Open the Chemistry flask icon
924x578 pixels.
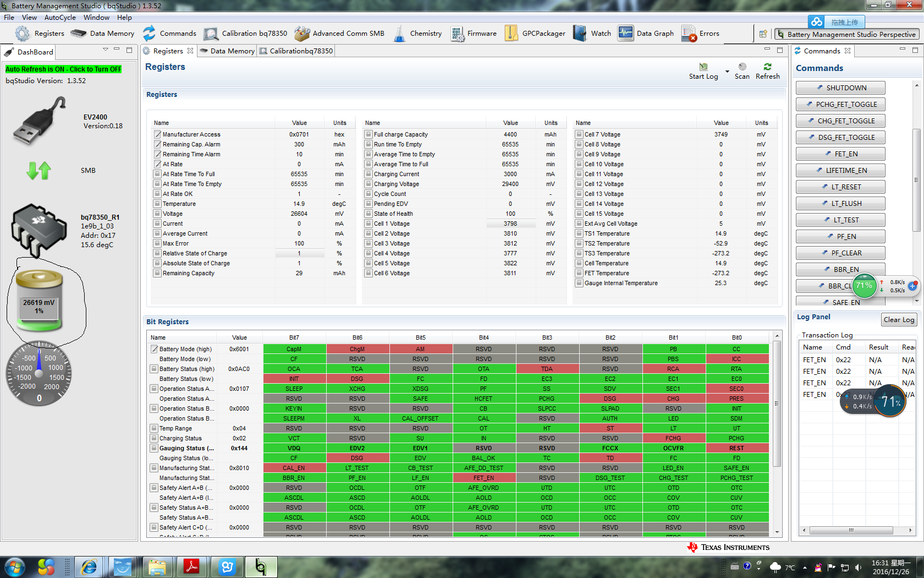tap(400, 34)
